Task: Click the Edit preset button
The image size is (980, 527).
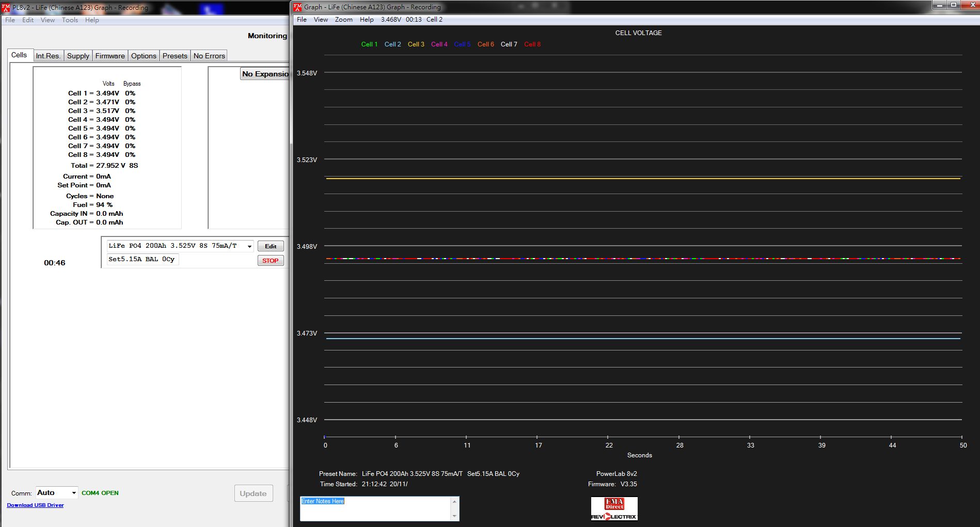Action: 271,246
